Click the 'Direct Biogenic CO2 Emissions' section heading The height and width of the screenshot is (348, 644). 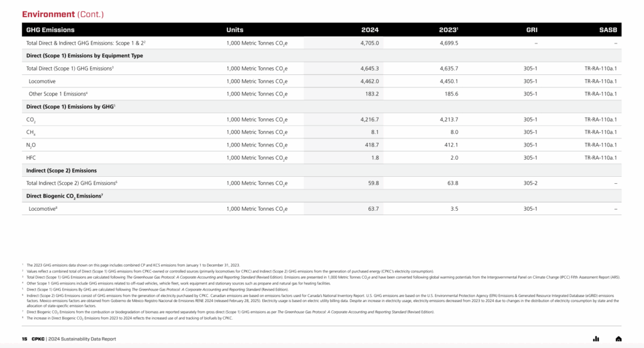click(64, 196)
